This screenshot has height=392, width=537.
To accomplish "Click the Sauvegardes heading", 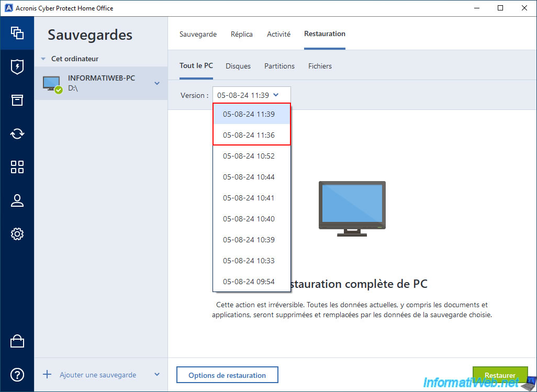I will coord(90,35).
